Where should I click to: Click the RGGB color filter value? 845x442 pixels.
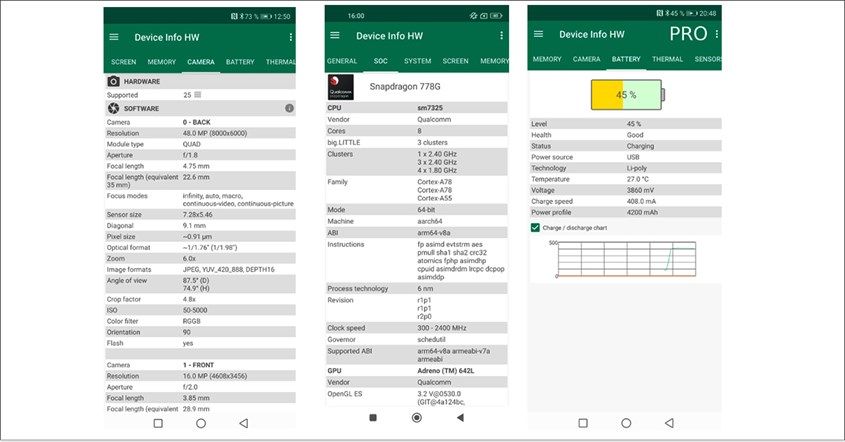coord(191,321)
